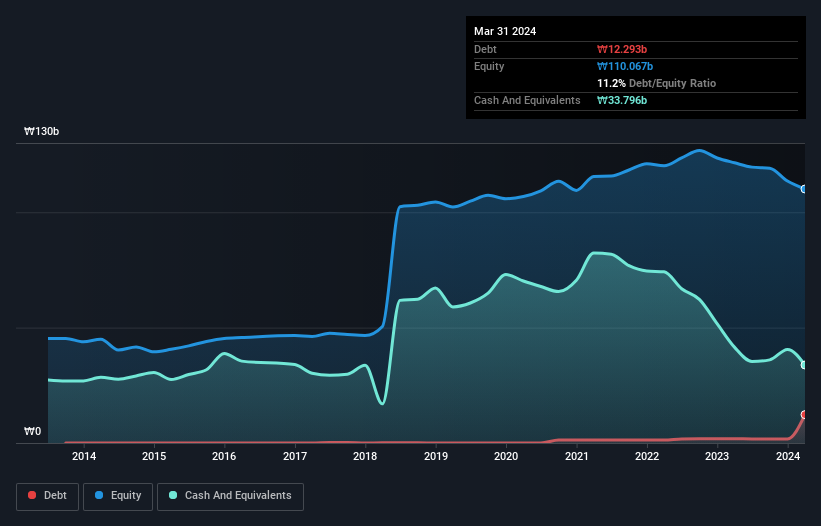Click the 2016 x-axis label

(x=224, y=456)
